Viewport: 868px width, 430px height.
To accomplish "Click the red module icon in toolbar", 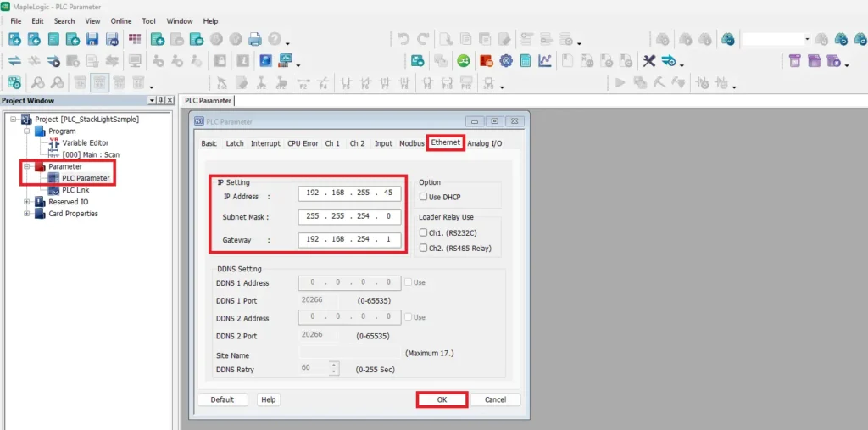I will pos(486,60).
